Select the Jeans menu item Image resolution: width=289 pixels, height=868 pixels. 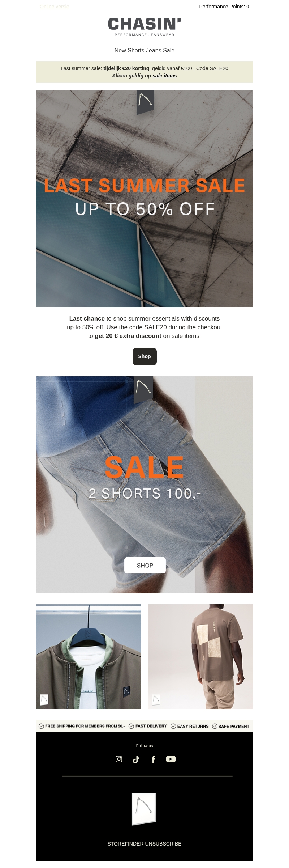coord(154,50)
